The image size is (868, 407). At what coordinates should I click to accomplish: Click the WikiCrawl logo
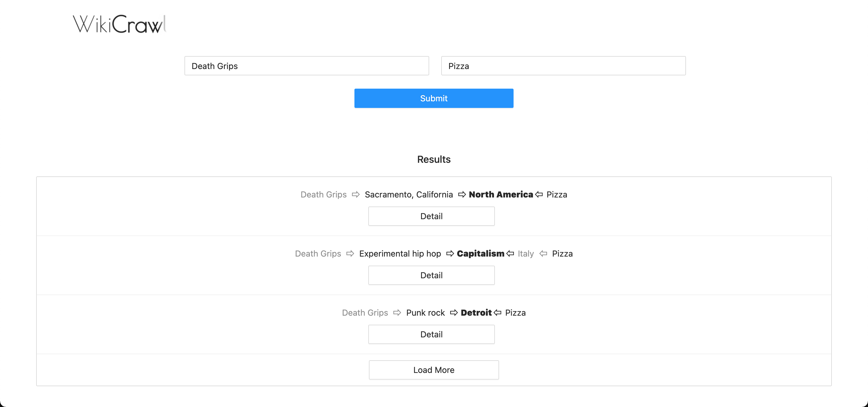pos(120,24)
